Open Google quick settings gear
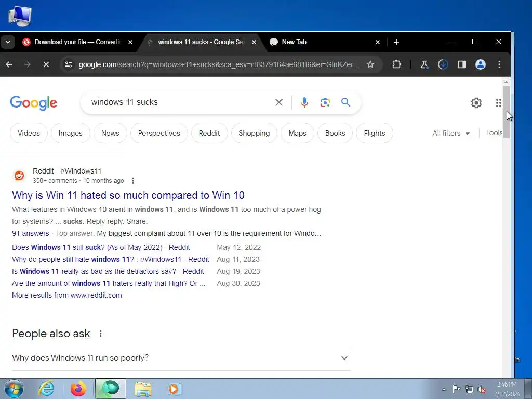The height and width of the screenshot is (399, 532). tap(476, 103)
